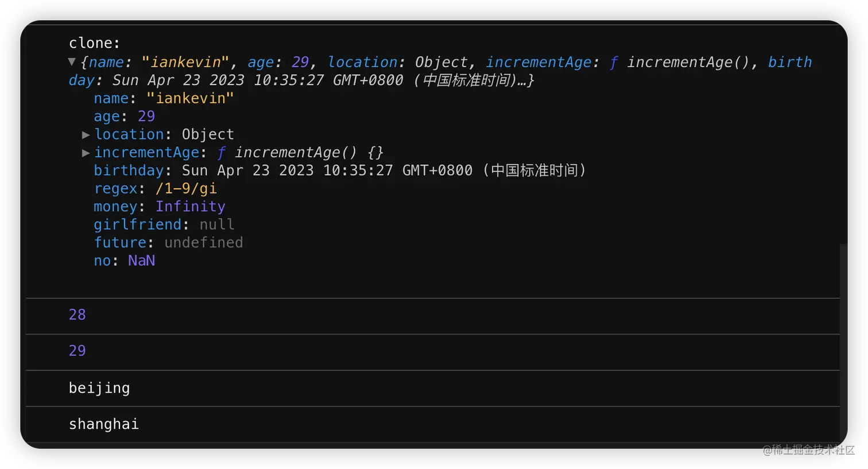Viewport: 868px width, 469px height.
Task: Click the future undefined value
Action: [x=203, y=243]
